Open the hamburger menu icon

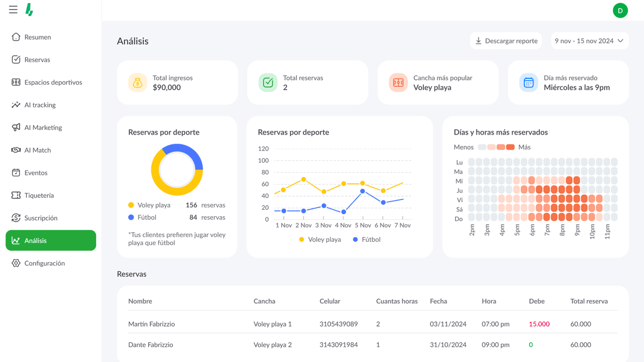pos(13,10)
